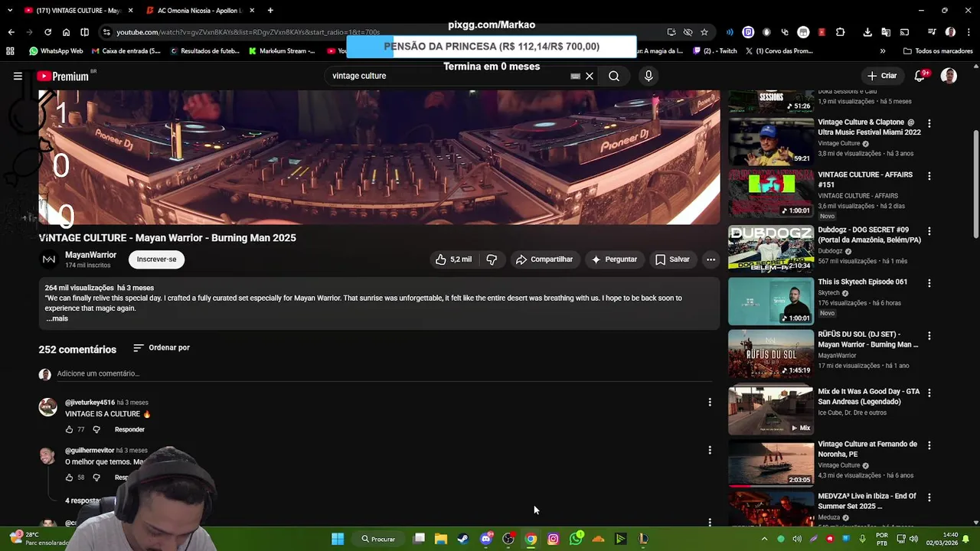Open WhatsApp Web bookmark
Image resolution: width=980 pixels, height=551 pixels.
click(56, 51)
